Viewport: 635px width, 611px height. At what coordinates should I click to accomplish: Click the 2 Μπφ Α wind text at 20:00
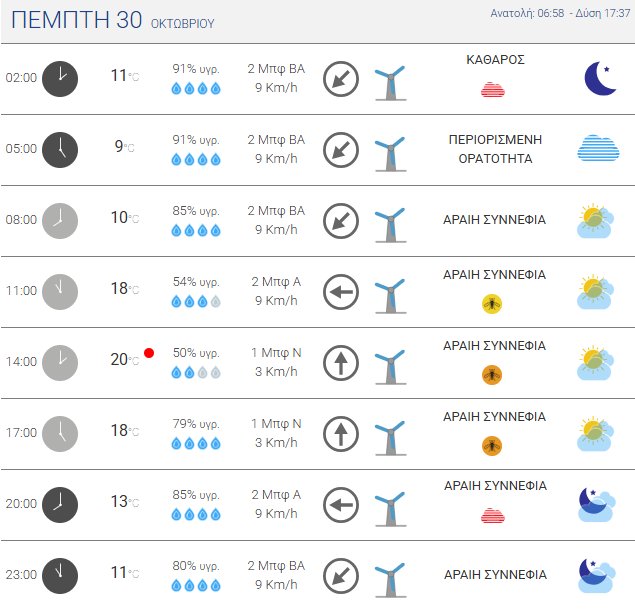(x=276, y=494)
